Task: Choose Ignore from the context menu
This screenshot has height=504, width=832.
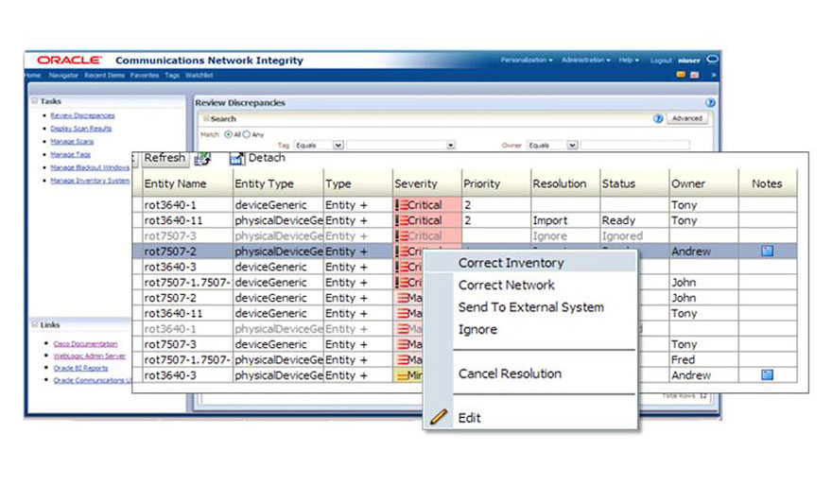Action: point(477,329)
